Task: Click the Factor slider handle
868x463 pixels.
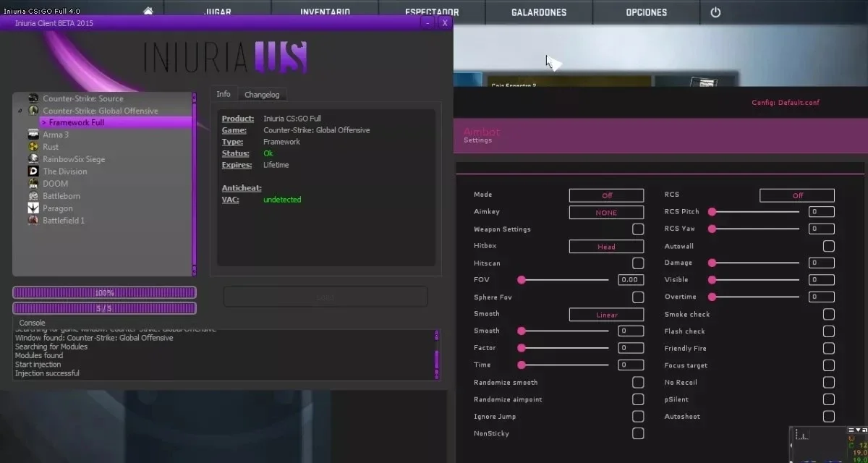Action: [x=521, y=348]
